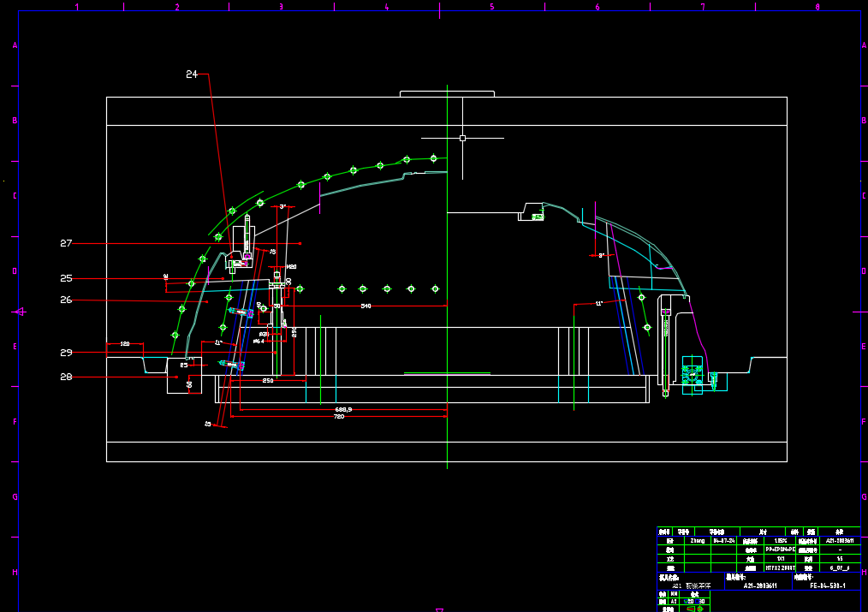Click the PP+EPDM+PE material cell

pyautogui.click(x=779, y=550)
